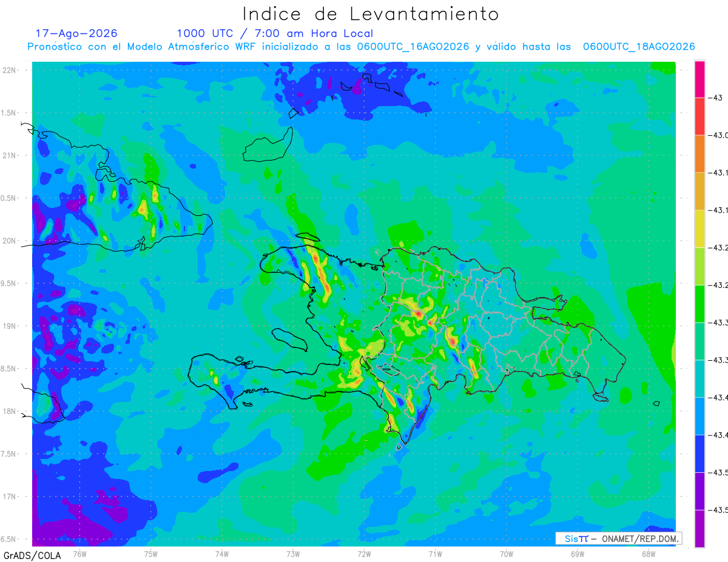The height and width of the screenshot is (562, 728).
Task: Click the init time "0600UTC_16AGO2026"
Action: (x=413, y=47)
